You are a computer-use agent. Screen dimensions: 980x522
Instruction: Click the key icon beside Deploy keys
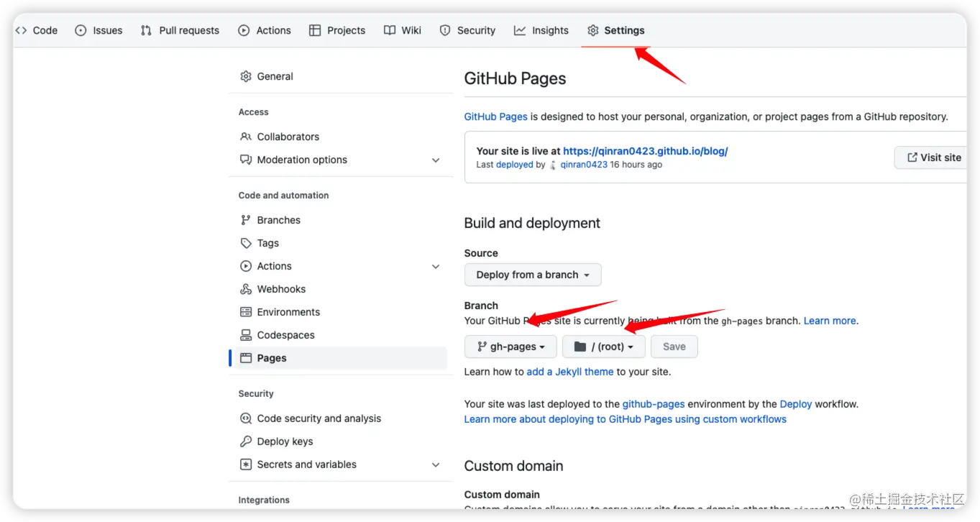(246, 441)
